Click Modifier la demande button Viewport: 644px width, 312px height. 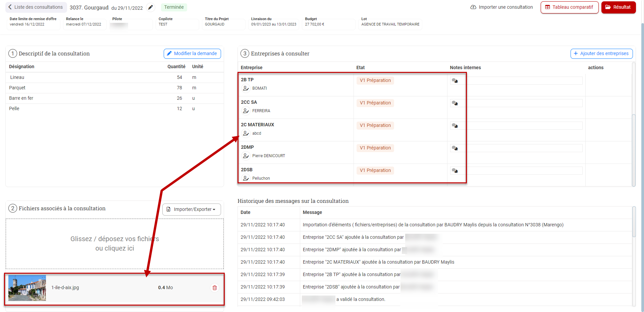tap(192, 53)
